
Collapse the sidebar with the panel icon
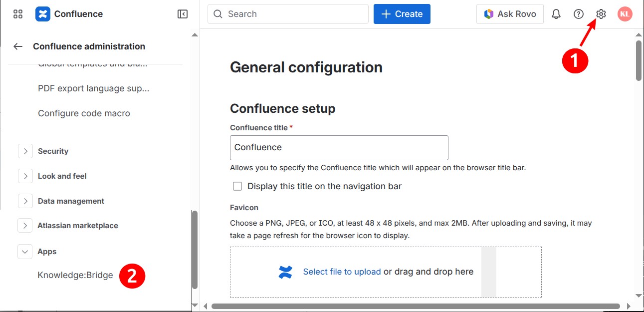pos(183,14)
